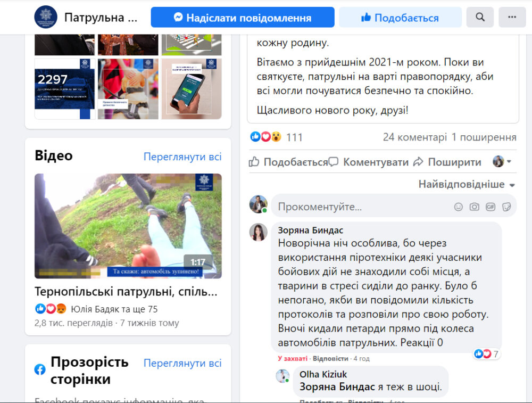This screenshot has width=532, height=403.
Task: Toggle У захваті reaction on Зоряна's comment
Action: (293, 358)
